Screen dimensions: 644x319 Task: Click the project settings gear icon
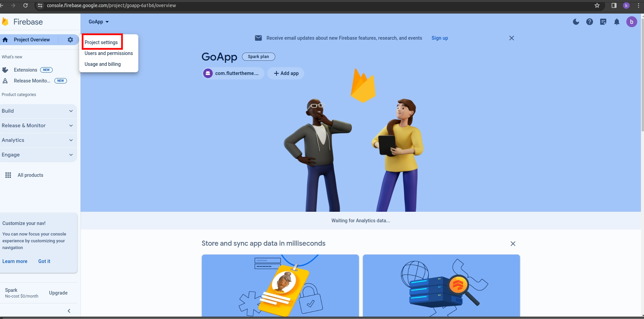tap(70, 40)
